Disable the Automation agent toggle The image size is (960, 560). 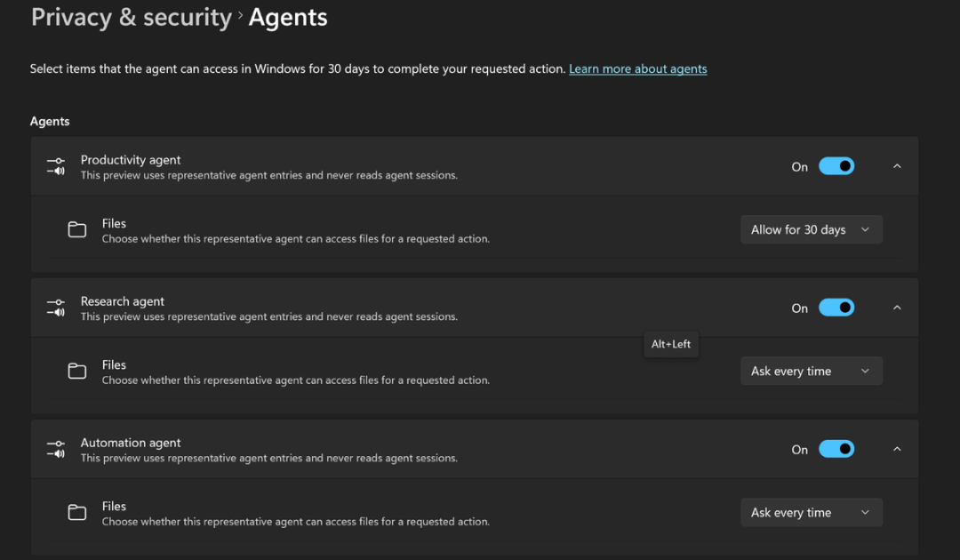pyautogui.click(x=836, y=449)
